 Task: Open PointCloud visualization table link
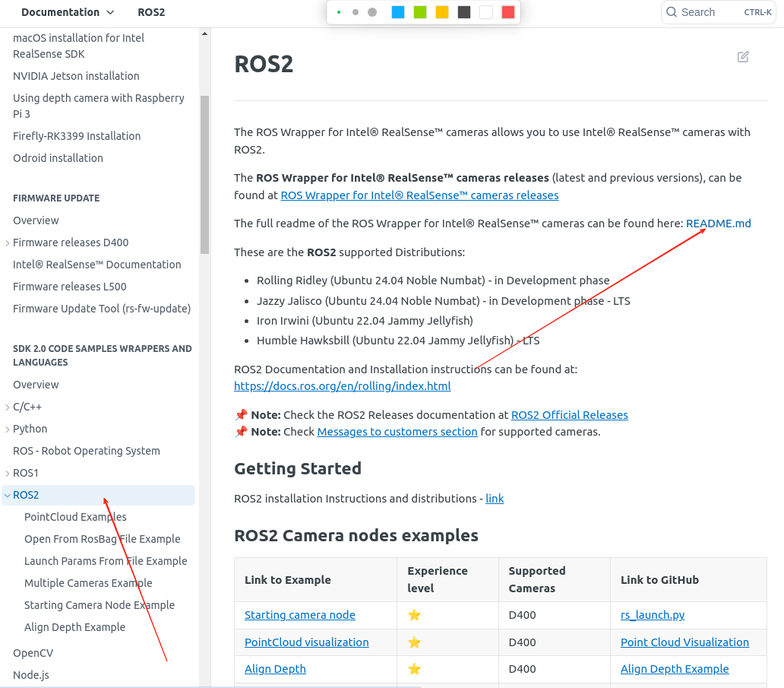click(306, 642)
